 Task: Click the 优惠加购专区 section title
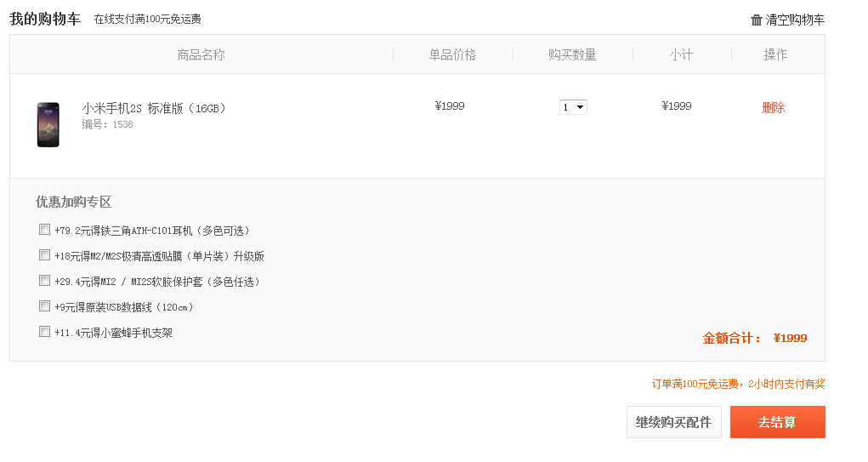click(73, 202)
